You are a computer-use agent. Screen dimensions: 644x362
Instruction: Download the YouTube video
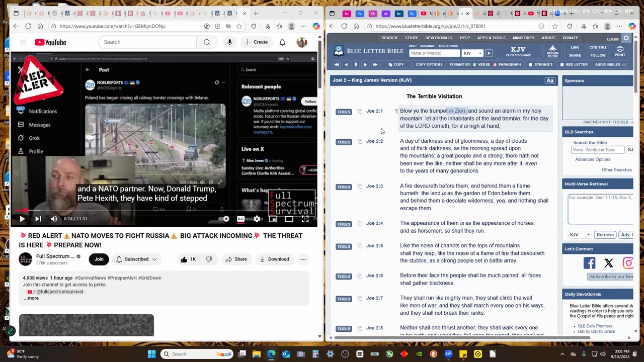(x=274, y=259)
